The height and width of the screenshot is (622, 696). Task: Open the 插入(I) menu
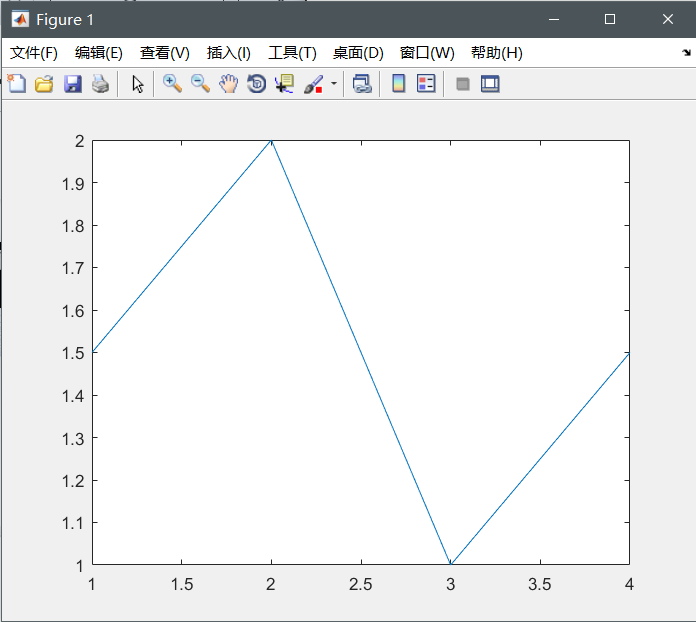click(x=229, y=53)
